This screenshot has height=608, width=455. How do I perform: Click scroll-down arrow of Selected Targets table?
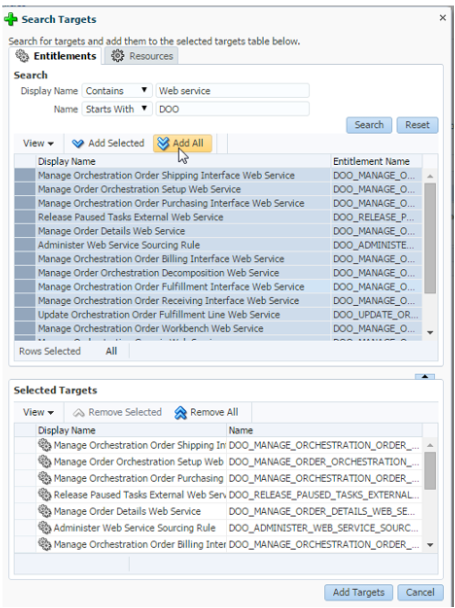430,545
